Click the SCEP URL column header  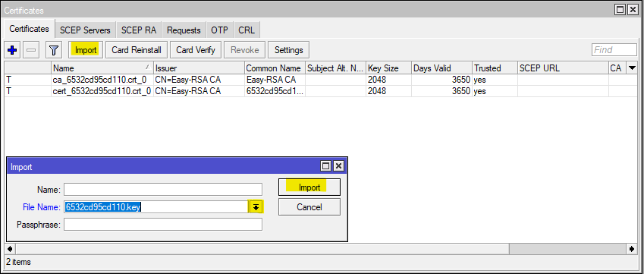point(563,68)
